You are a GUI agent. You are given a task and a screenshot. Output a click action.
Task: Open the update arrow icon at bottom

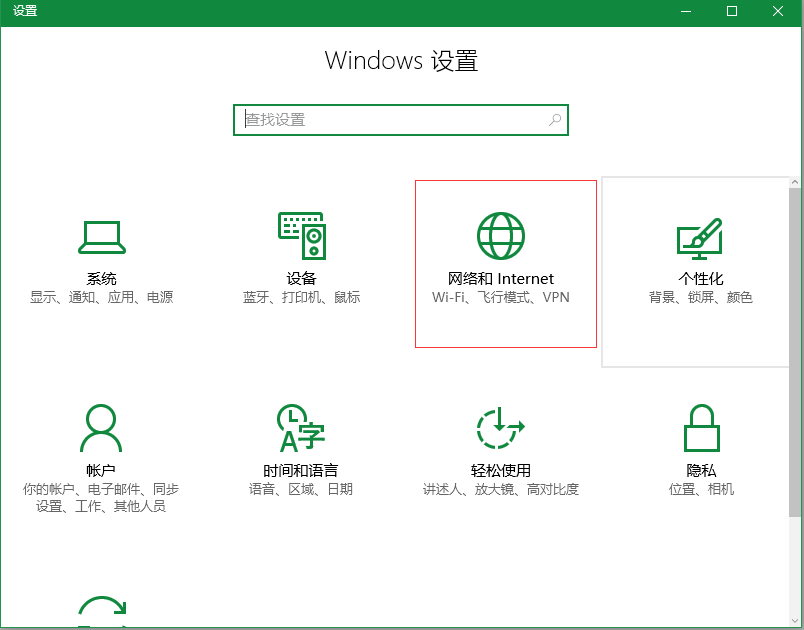click(102, 611)
